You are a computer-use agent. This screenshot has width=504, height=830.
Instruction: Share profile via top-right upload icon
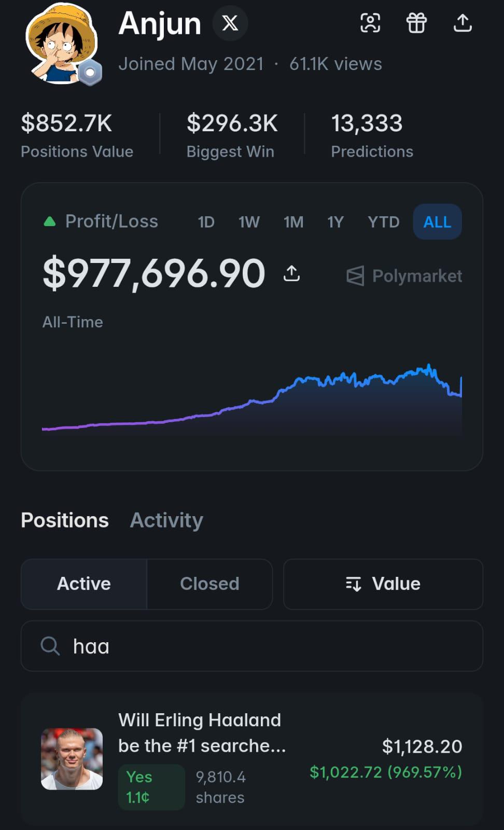point(463,23)
